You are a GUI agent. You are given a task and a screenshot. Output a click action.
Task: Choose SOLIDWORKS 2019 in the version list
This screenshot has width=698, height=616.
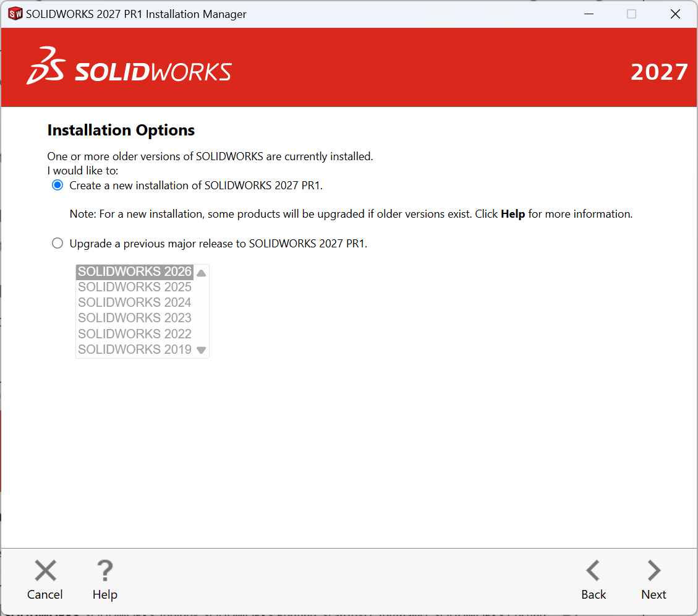click(x=134, y=349)
